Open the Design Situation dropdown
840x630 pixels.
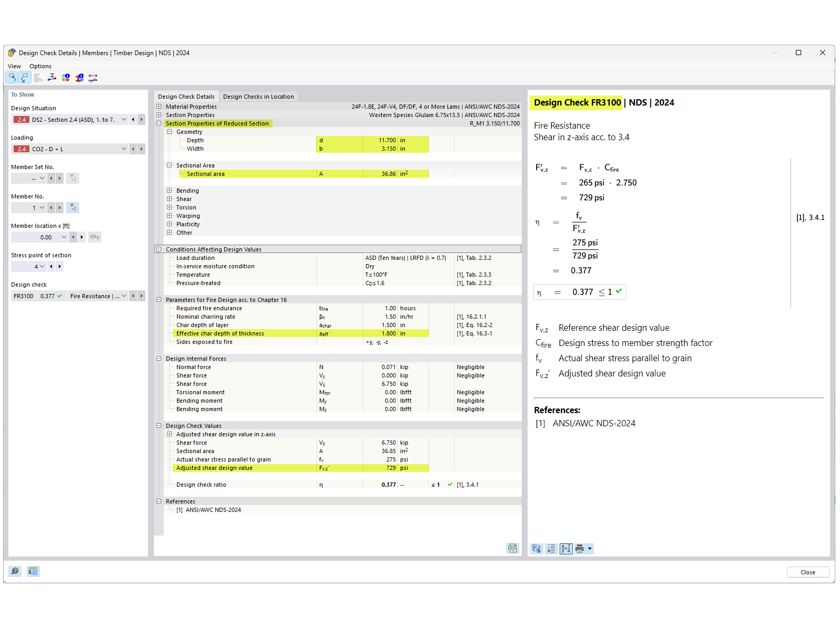coord(124,120)
